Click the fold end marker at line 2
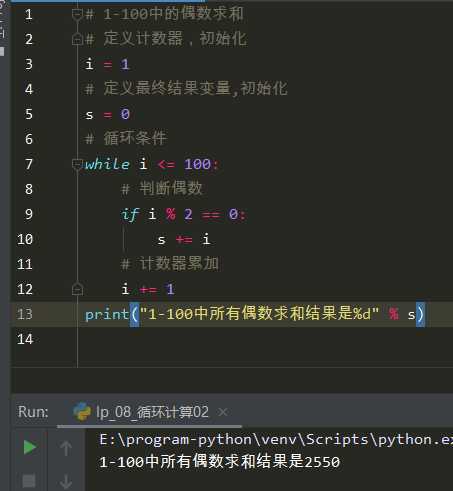Image resolution: width=453 pixels, height=491 pixels. point(77,39)
